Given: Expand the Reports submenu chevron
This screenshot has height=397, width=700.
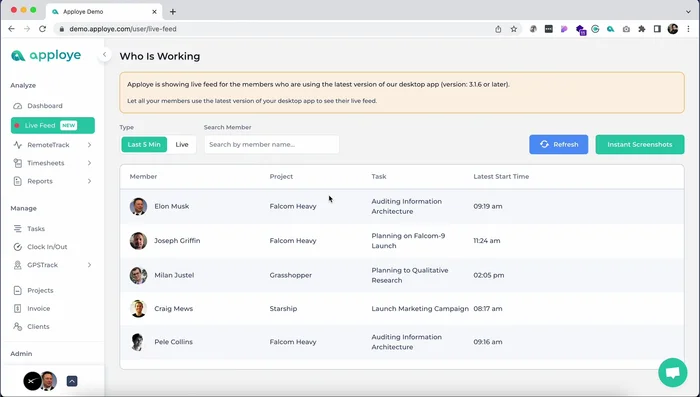Looking at the screenshot, I should tap(89, 181).
